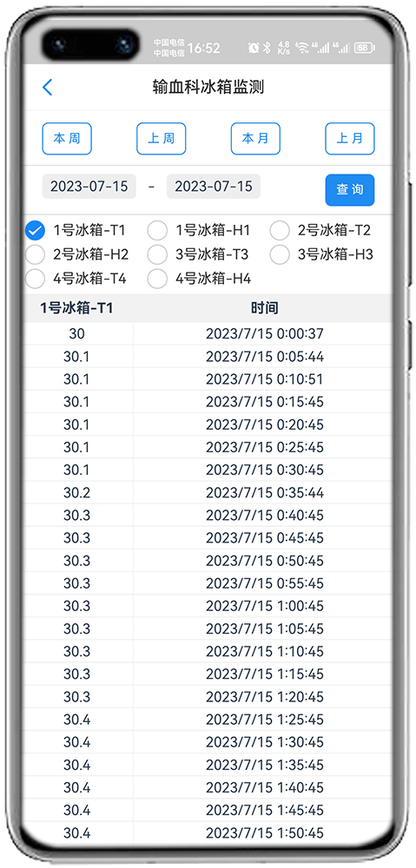416x868 pixels.
Task: Select 本月 time range button
Action: 255,138
